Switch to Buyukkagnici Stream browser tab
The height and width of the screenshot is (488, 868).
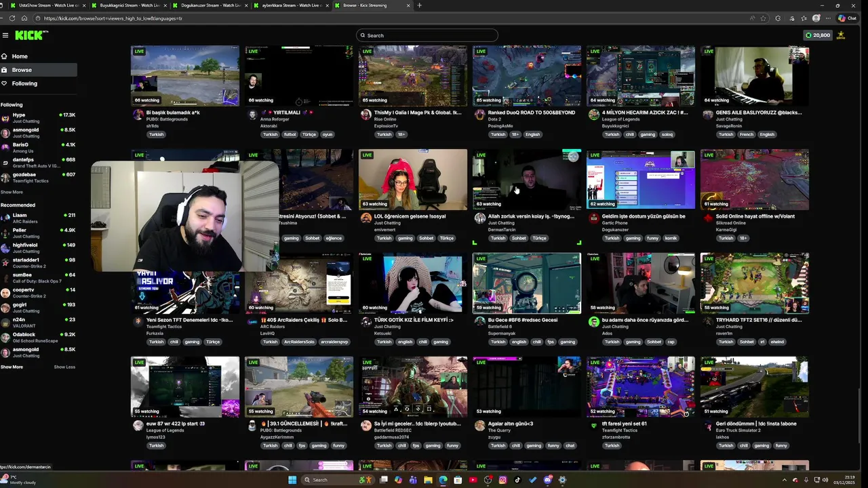[129, 5]
